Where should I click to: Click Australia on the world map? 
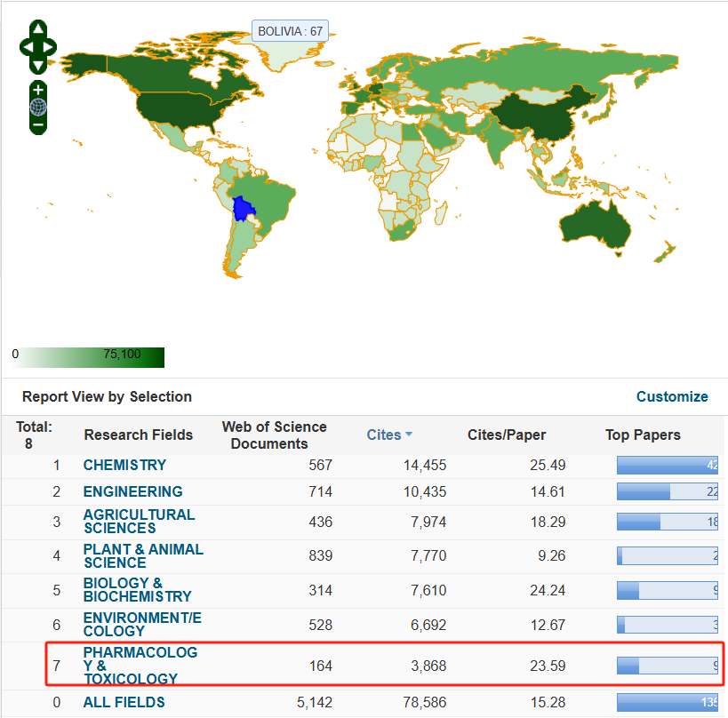click(x=596, y=222)
